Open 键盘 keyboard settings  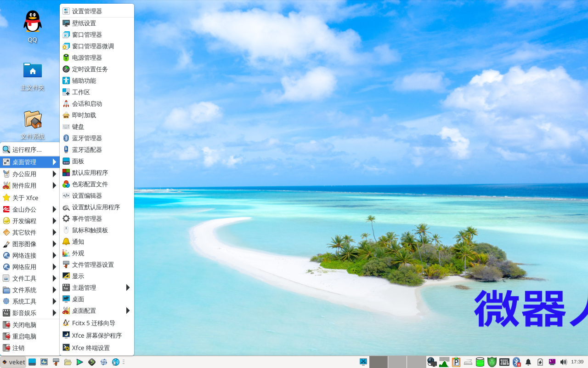point(97,126)
